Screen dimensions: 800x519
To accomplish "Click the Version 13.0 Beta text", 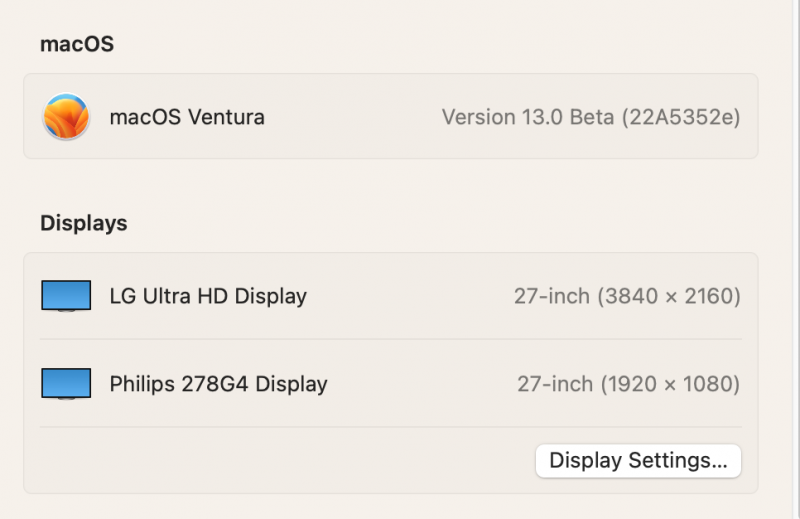I will click(x=528, y=117).
